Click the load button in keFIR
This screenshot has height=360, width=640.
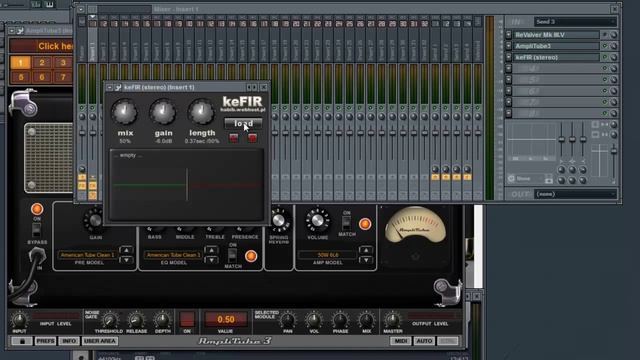coord(243,123)
